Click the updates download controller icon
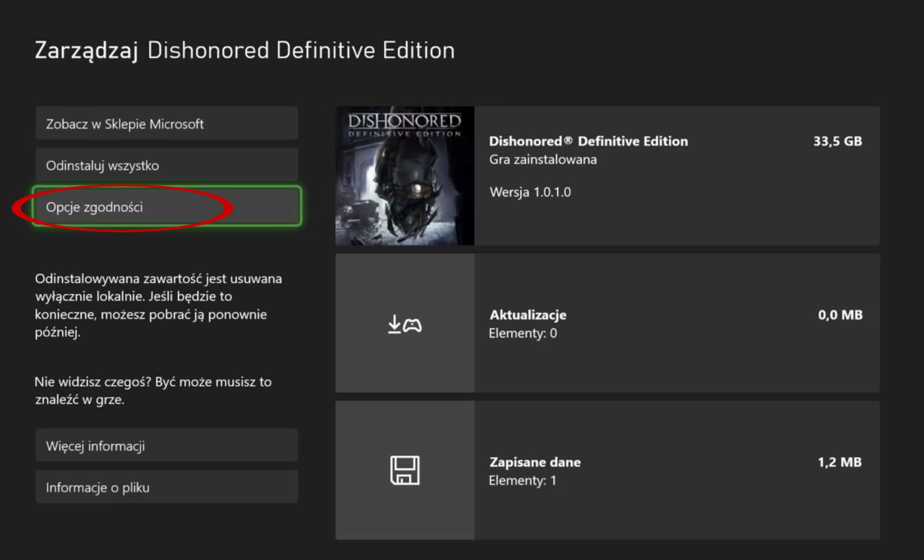 tap(405, 324)
